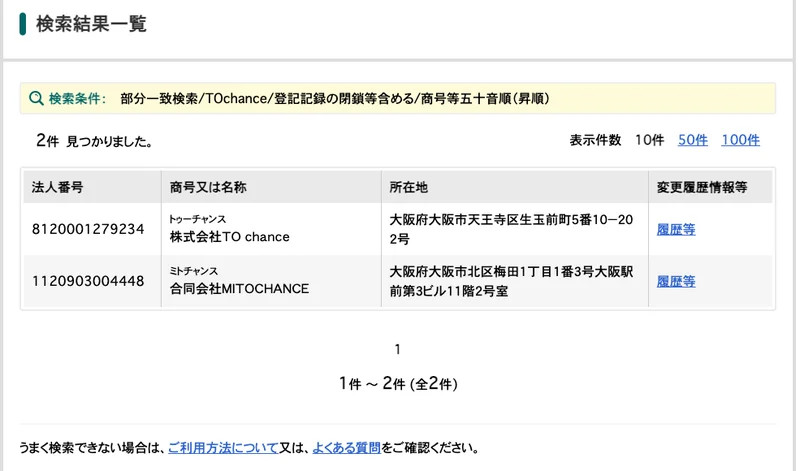Select the 10件 display count
The height and width of the screenshot is (471, 800).
point(649,140)
